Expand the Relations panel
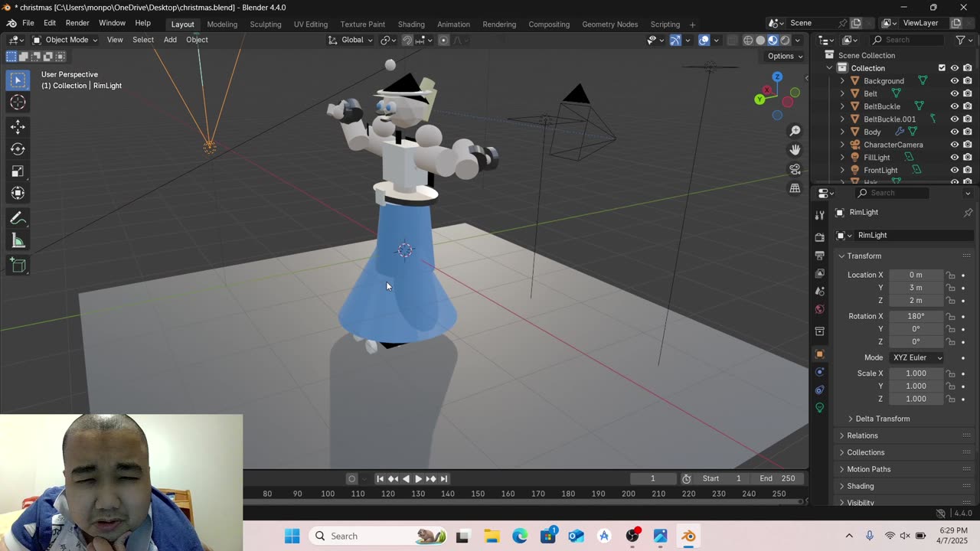Image resolution: width=980 pixels, height=551 pixels. click(x=862, y=435)
